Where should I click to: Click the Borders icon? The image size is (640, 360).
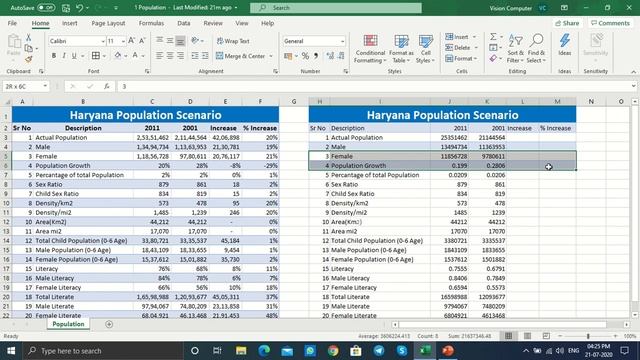pyautogui.click(x=96, y=56)
